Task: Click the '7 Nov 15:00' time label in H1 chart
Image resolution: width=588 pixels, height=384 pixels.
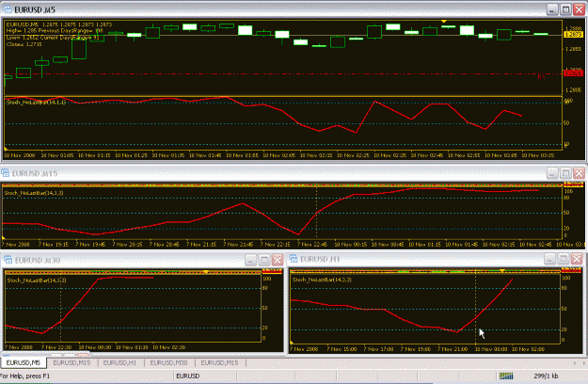Action: (x=342, y=349)
